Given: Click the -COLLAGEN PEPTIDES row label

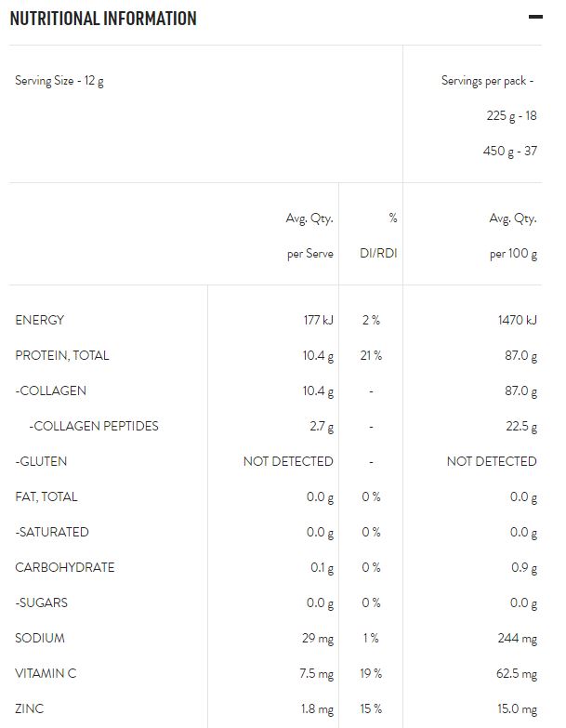Looking at the screenshot, I should pyautogui.click(x=94, y=426).
